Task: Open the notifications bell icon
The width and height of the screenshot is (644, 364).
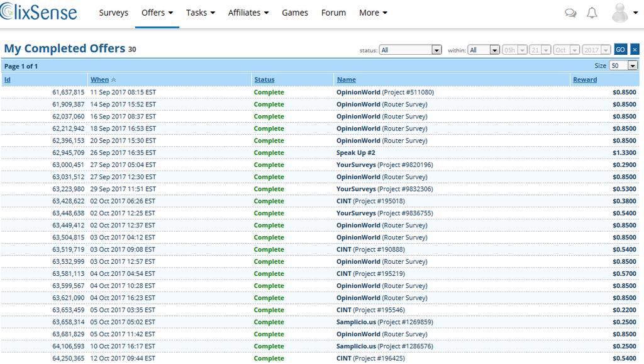Action: (x=592, y=13)
